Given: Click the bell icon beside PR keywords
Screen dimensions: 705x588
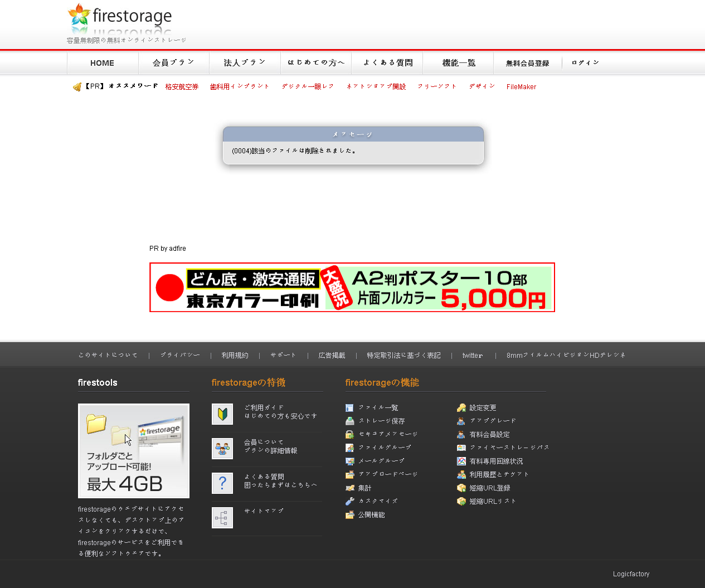Looking at the screenshot, I should pyautogui.click(x=77, y=87).
